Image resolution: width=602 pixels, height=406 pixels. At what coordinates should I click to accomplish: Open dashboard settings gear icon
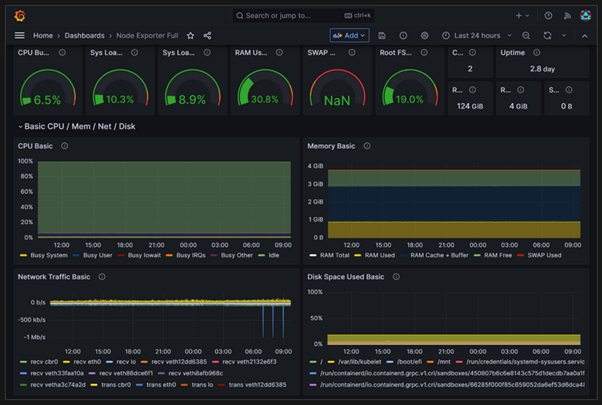[x=424, y=36]
